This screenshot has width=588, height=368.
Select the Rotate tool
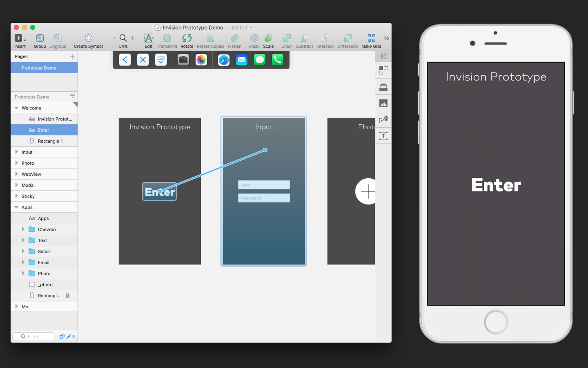click(187, 38)
